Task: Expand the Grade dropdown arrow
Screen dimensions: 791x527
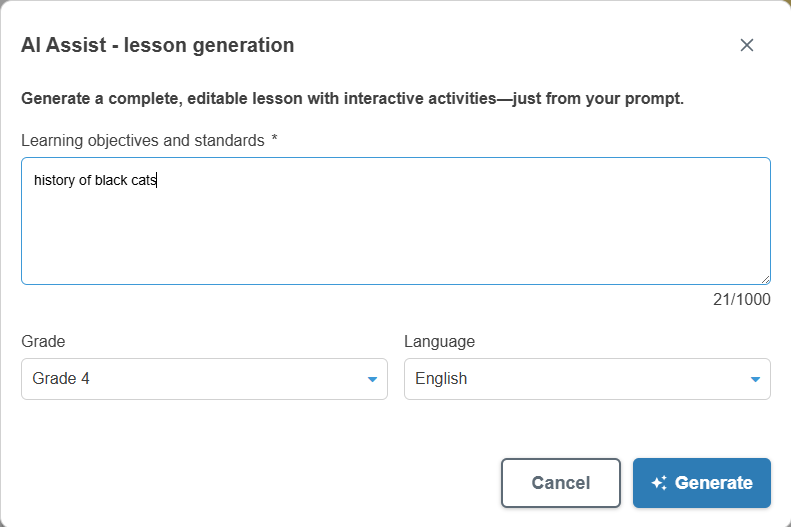Action: (372, 379)
